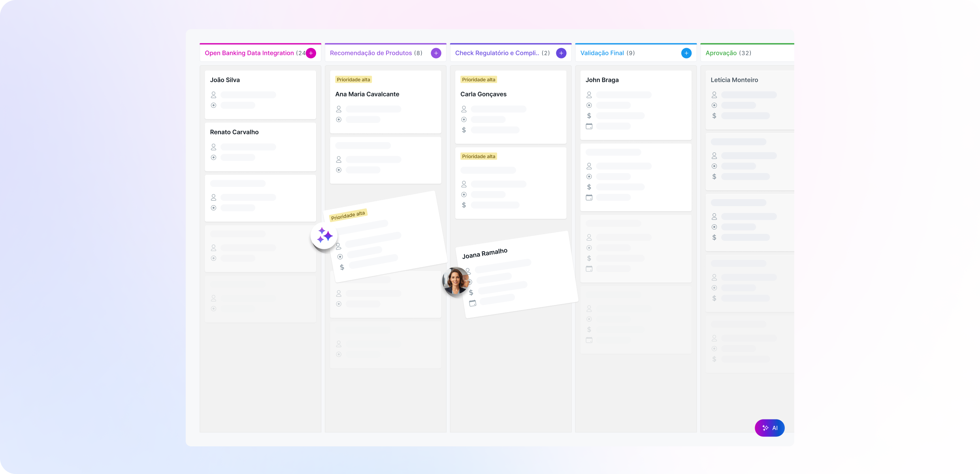
Task: Click the AI sparkle floating badge
Action: (x=324, y=236)
